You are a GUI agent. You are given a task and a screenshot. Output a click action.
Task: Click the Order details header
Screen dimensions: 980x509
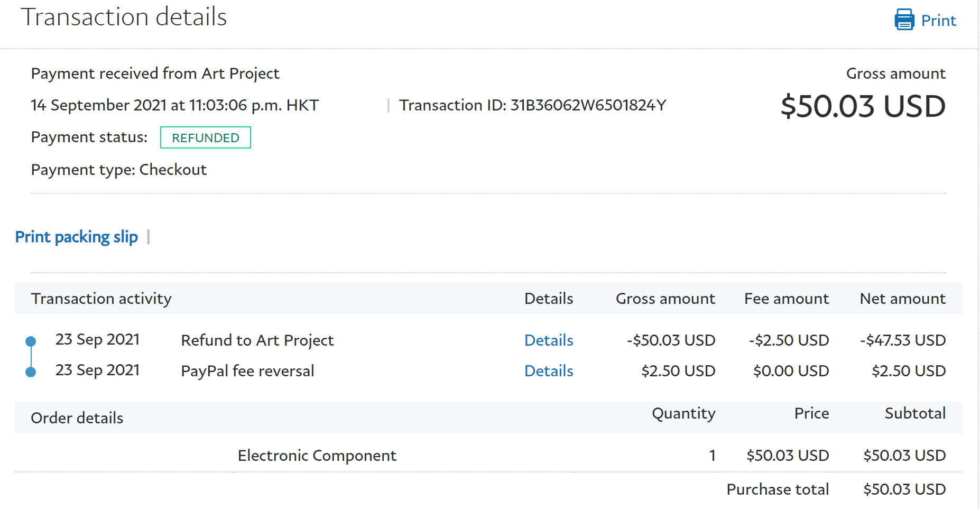coord(77,418)
